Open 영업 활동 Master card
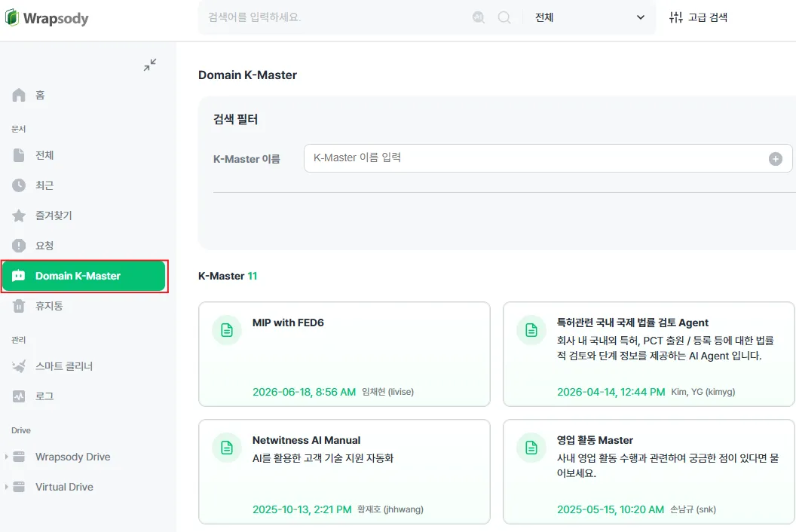This screenshot has width=796, height=532. pyautogui.click(x=649, y=472)
